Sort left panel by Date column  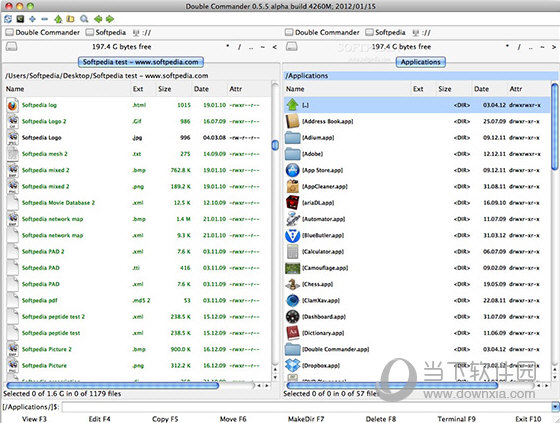pyautogui.click(x=209, y=89)
